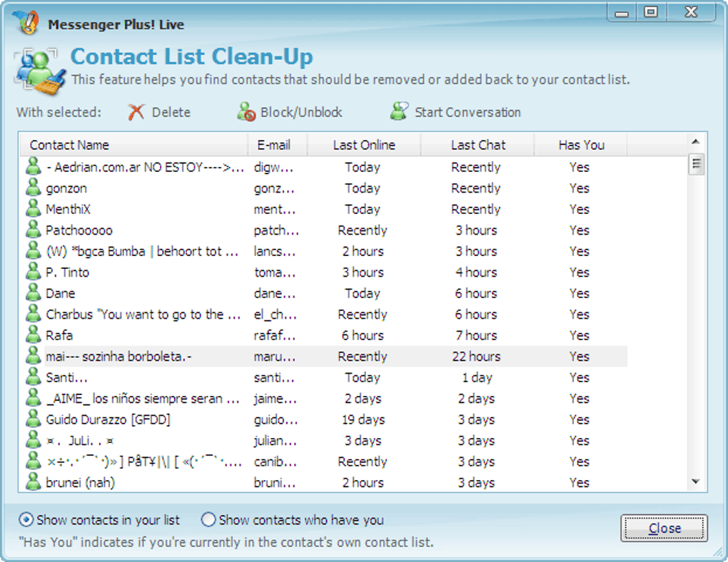Screen dimensions: 728x562
Task: Click the red X Delete icon
Action: pyautogui.click(x=136, y=112)
